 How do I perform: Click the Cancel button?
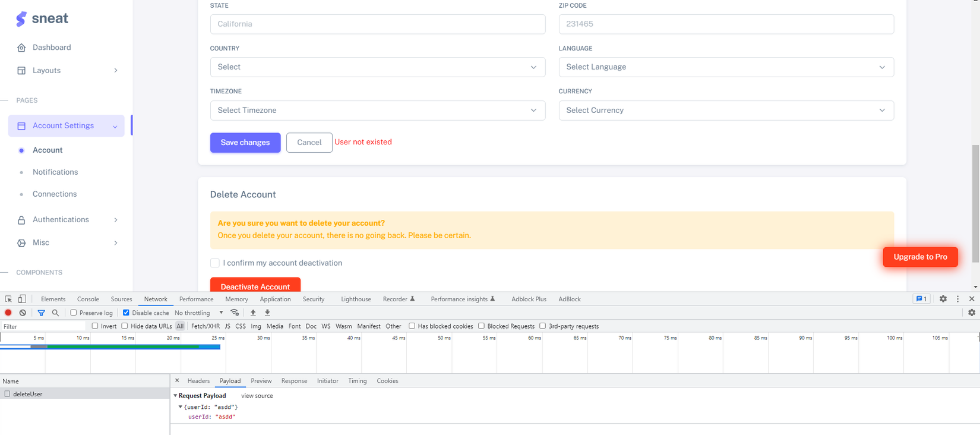coord(309,143)
